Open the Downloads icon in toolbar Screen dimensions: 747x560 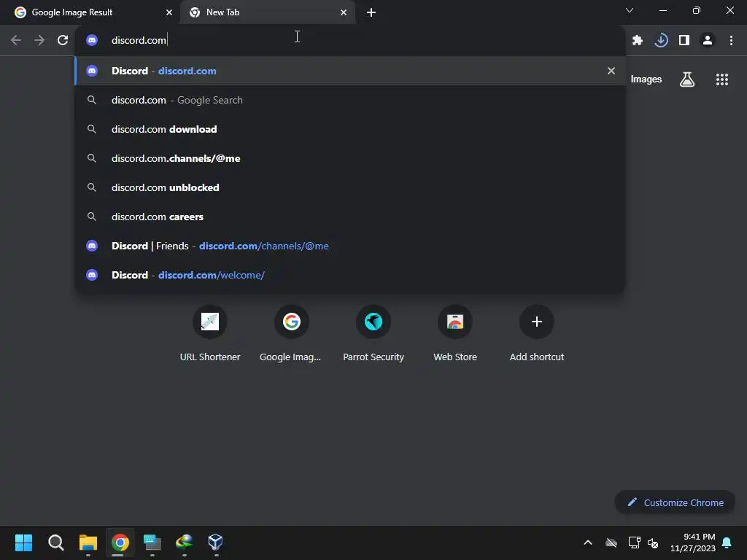pyautogui.click(x=661, y=41)
